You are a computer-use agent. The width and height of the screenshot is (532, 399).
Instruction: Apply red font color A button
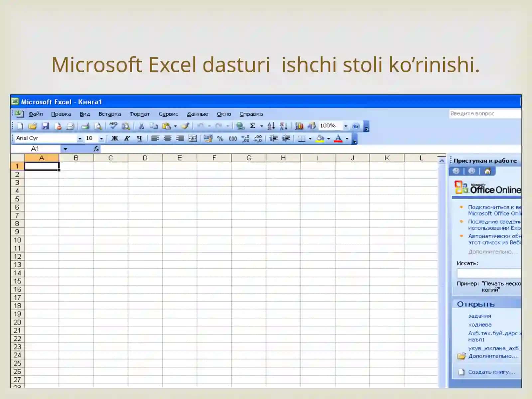click(338, 138)
